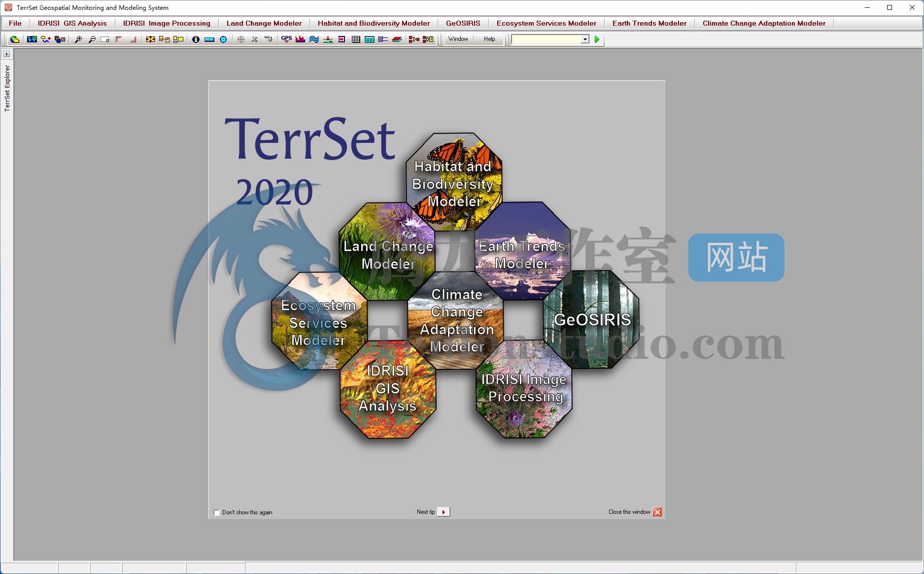Click into the toolbar command input field

546,39
